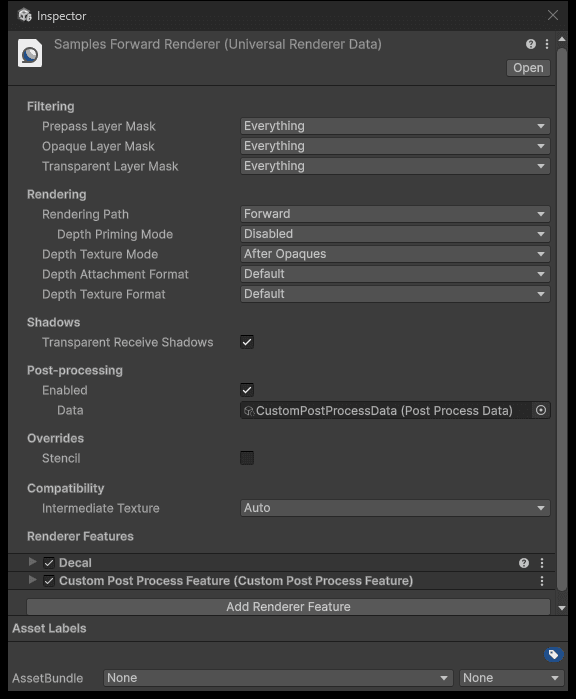Click the Open button
576x699 pixels.
[528, 68]
